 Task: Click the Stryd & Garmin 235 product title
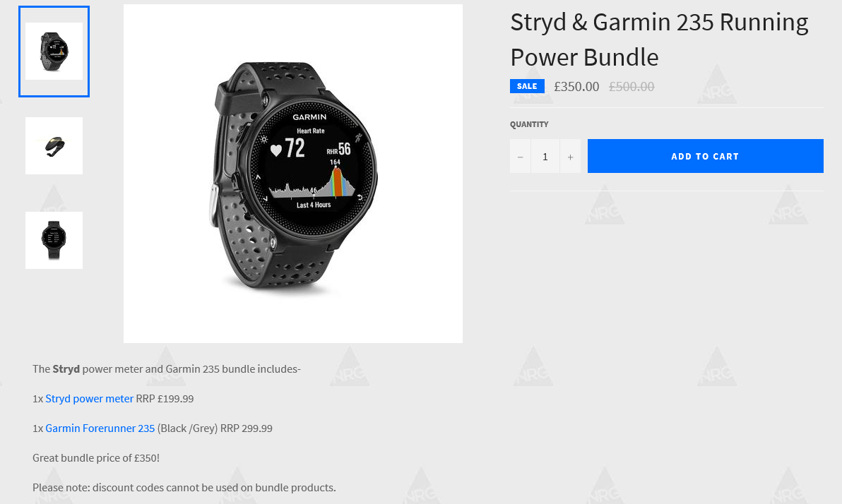[659, 40]
